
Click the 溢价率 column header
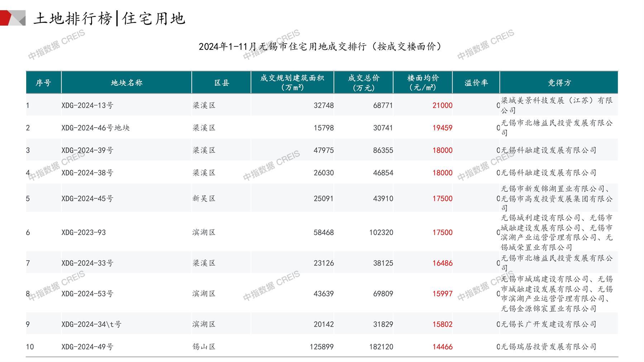tap(476, 83)
